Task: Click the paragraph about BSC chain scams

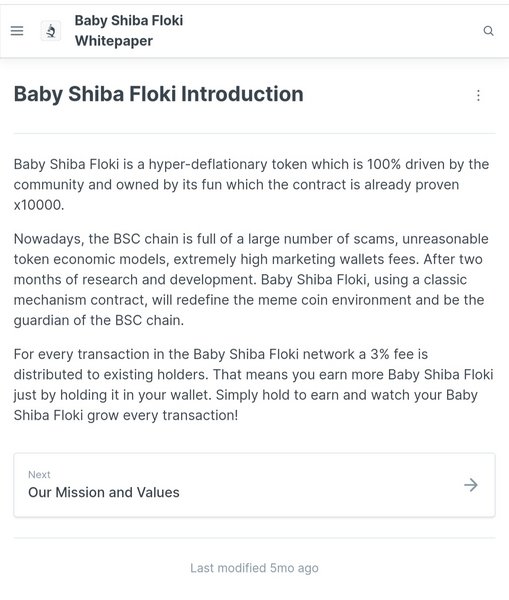Action: click(x=251, y=279)
